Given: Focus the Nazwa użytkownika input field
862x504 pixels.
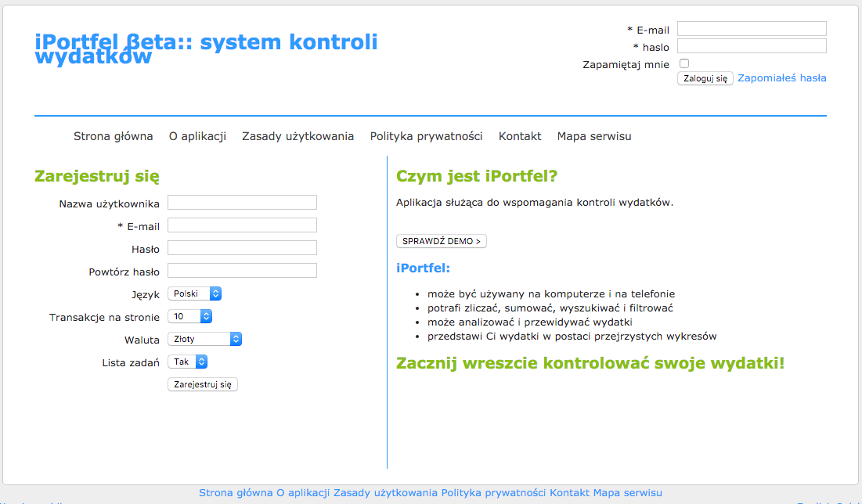Looking at the screenshot, I should pos(242,203).
